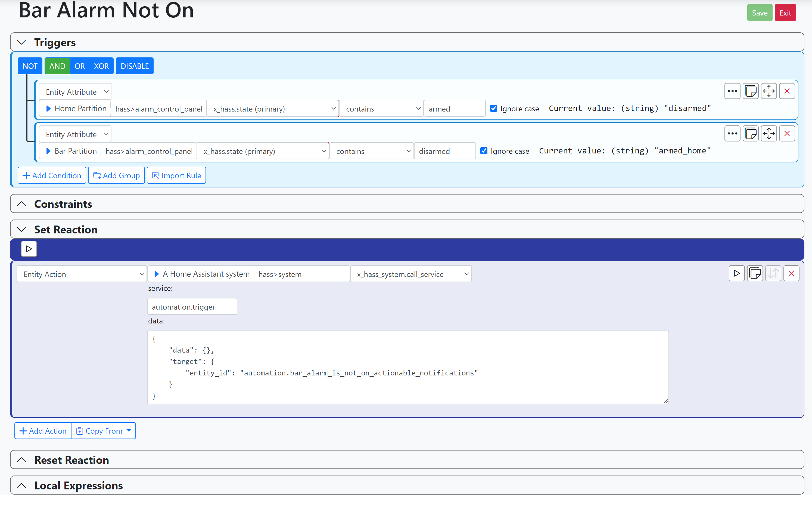Expand the Reset Reaction section

(x=21, y=460)
